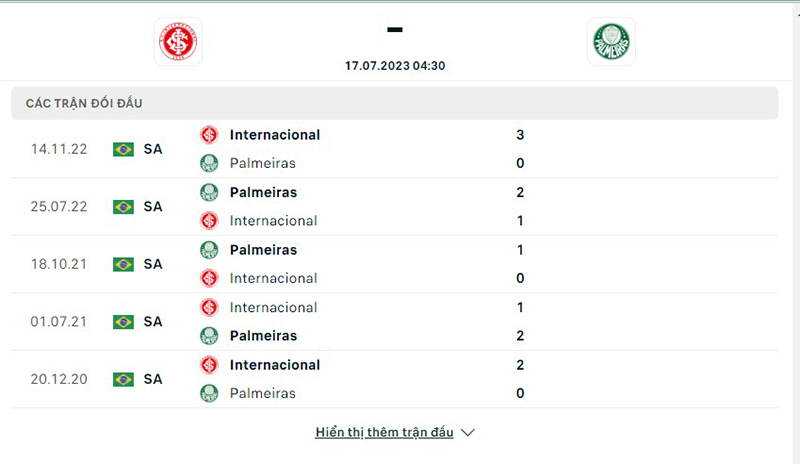800x464 pixels.
Task: Click Internacional logo in the 14.11.22 match
Action: (x=209, y=135)
